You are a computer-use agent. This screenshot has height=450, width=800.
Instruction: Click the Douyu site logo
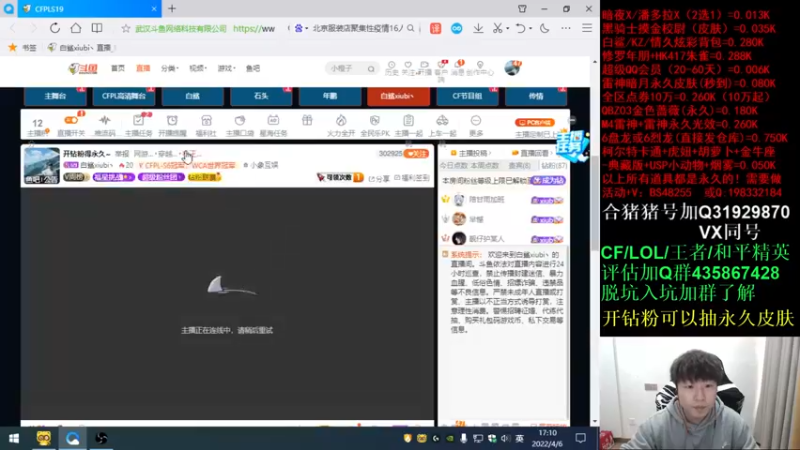pyautogui.click(x=83, y=68)
